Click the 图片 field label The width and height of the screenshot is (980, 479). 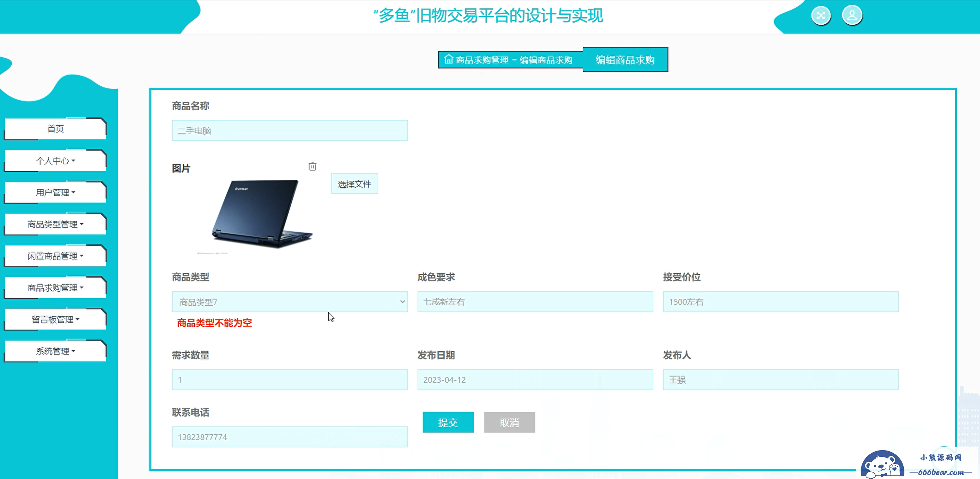coord(181,168)
